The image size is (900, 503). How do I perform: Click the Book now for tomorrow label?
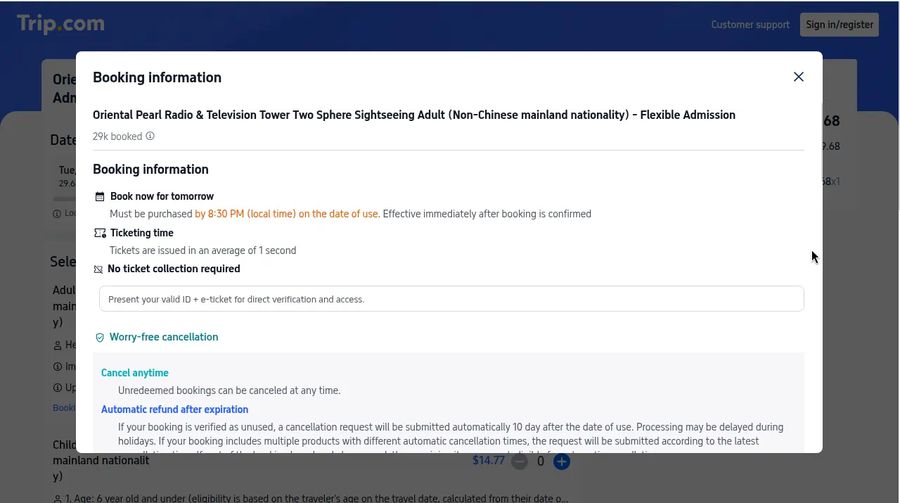tap(162, 196)
